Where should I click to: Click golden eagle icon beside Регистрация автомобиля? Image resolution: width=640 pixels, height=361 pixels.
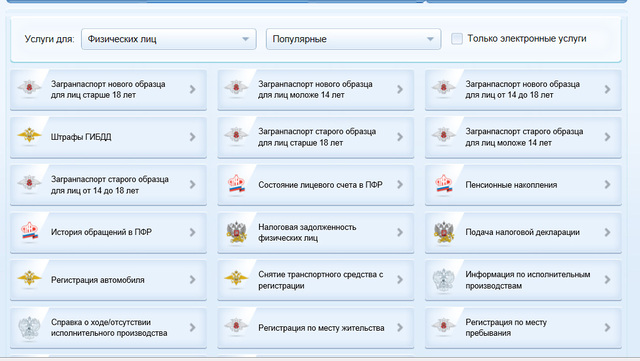(29, 278)
